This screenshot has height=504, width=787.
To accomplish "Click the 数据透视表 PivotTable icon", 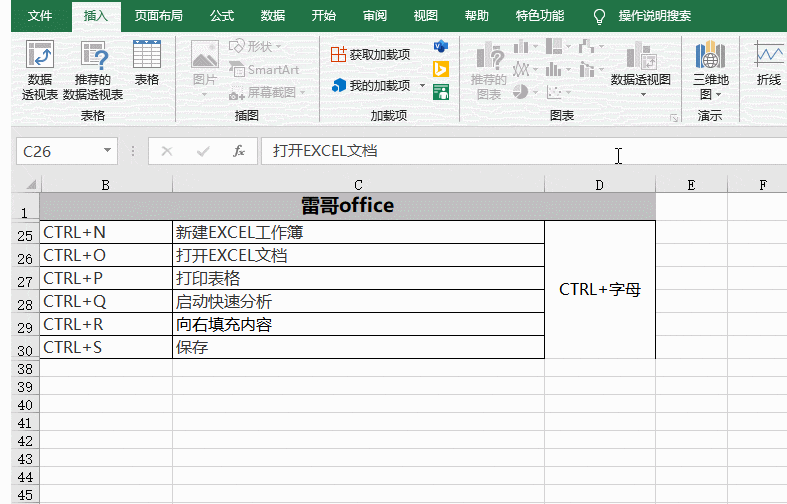I will (x=40, y=55).
